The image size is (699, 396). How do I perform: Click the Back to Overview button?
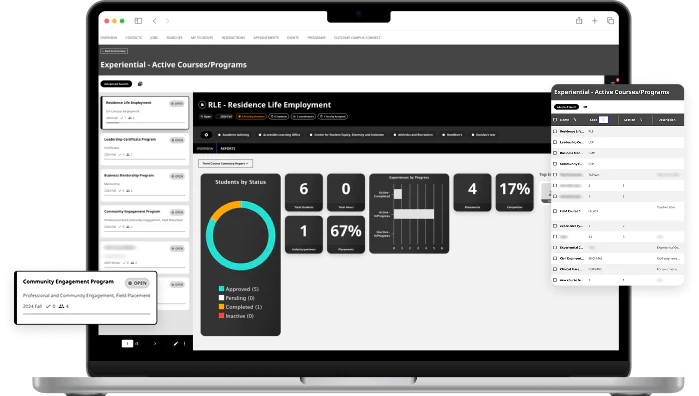point(114,51)
